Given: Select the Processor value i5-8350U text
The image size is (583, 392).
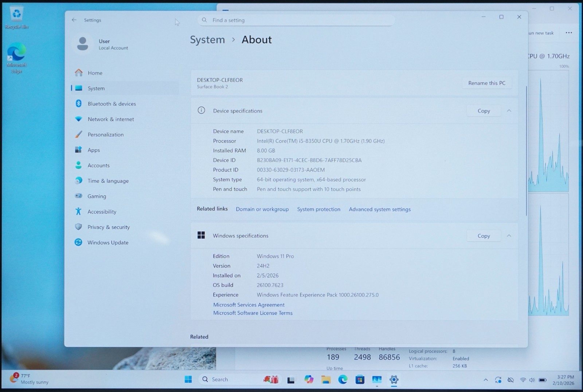Looking at the screenshot, I should (x=321, y=141).
